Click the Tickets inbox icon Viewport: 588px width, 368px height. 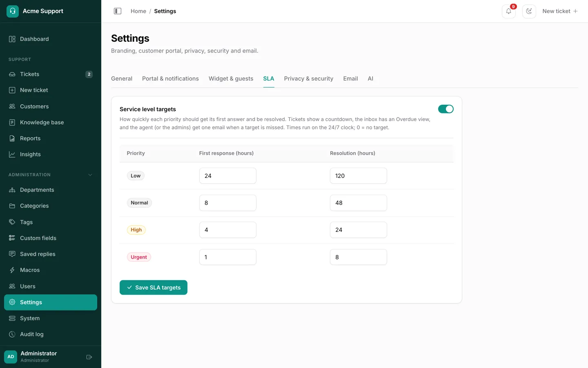[x=12, y=74]
